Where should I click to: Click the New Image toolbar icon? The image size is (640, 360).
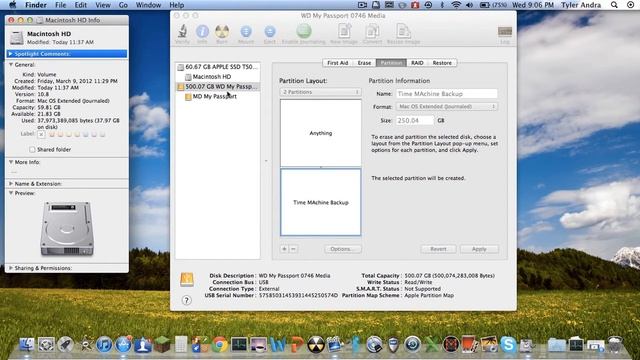[x=344, y=32]
